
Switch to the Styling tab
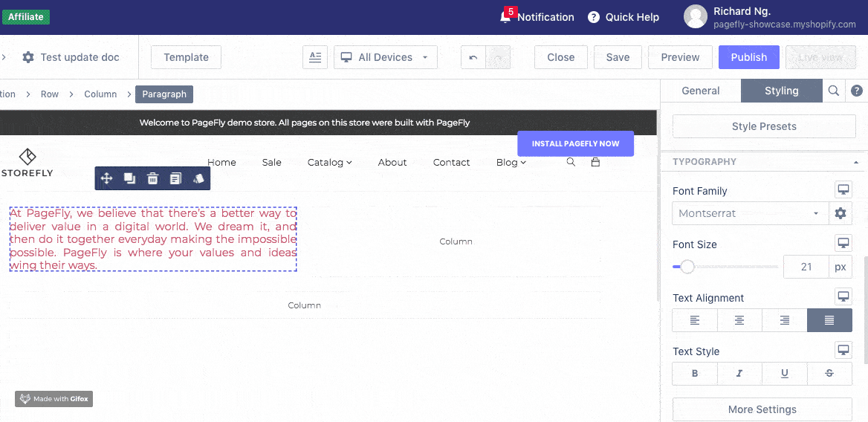point(782,91)
